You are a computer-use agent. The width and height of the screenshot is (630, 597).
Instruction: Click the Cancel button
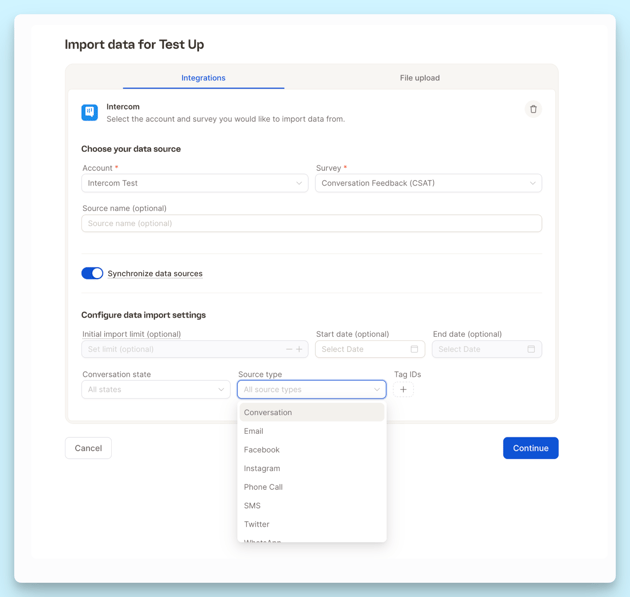click(88, 448)
